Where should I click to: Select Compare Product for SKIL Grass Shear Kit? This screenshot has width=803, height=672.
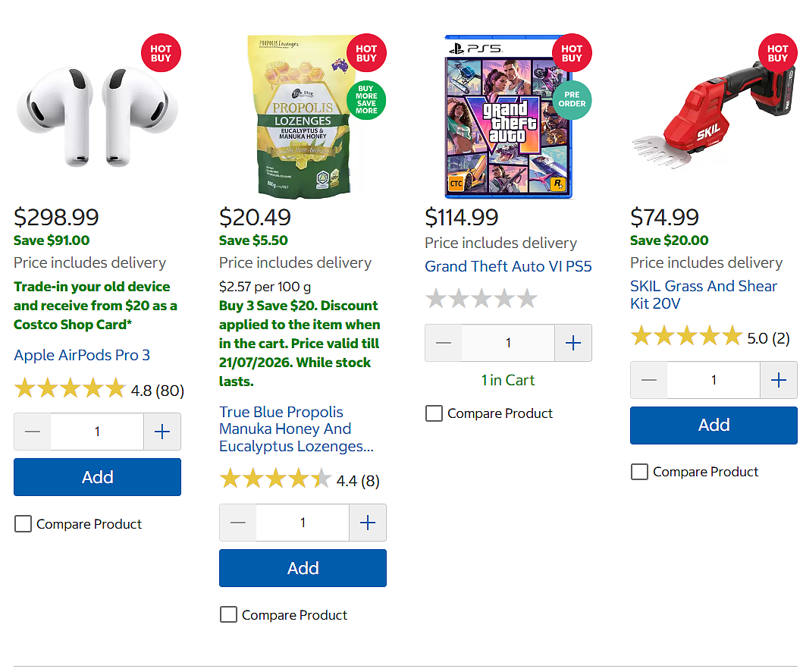639,472
